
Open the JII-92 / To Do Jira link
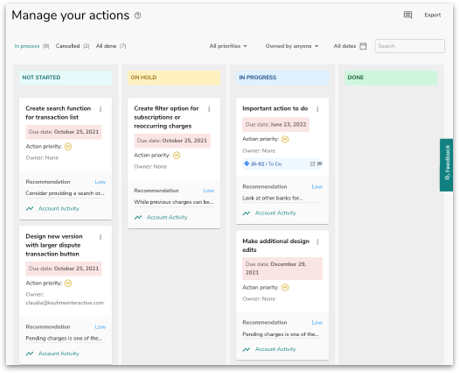266,164
